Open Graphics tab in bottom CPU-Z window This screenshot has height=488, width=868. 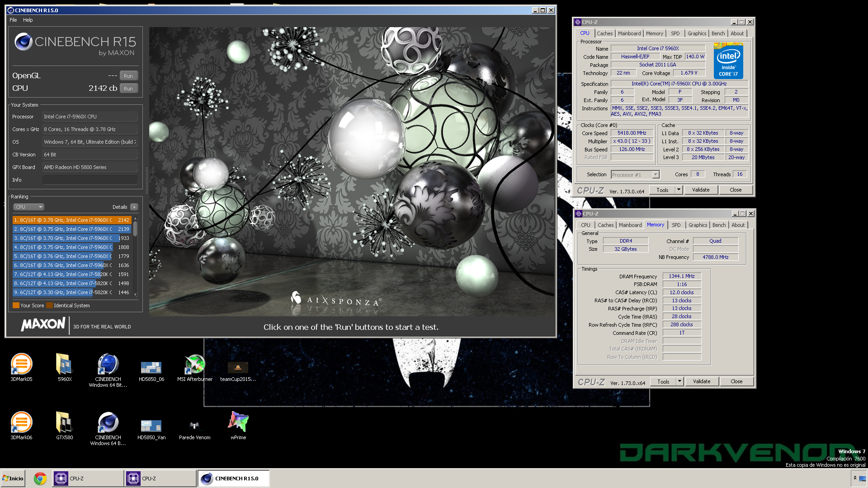pos(698,225)
